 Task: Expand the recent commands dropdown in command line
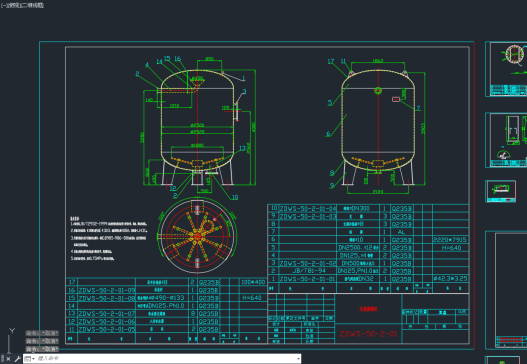tap(30, 359)
